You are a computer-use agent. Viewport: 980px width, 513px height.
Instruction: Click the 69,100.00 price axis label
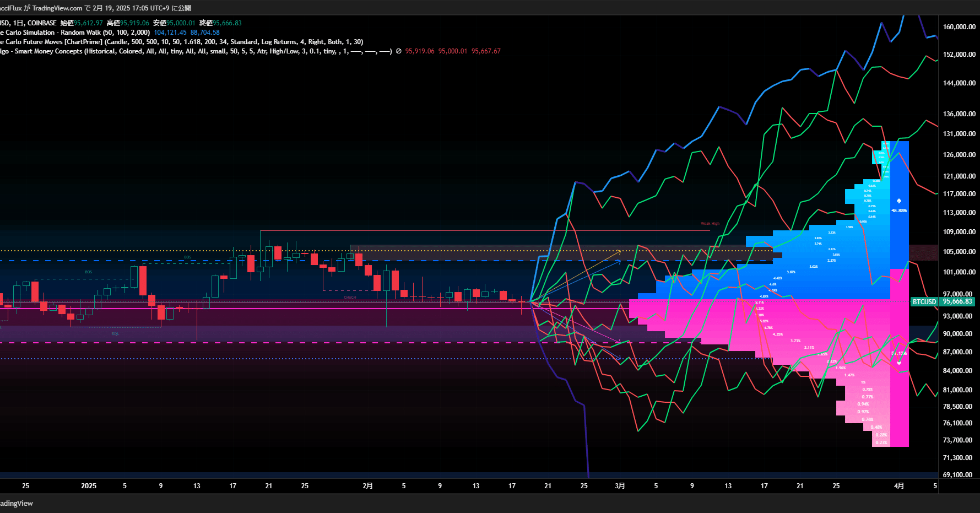pos(957,475)
